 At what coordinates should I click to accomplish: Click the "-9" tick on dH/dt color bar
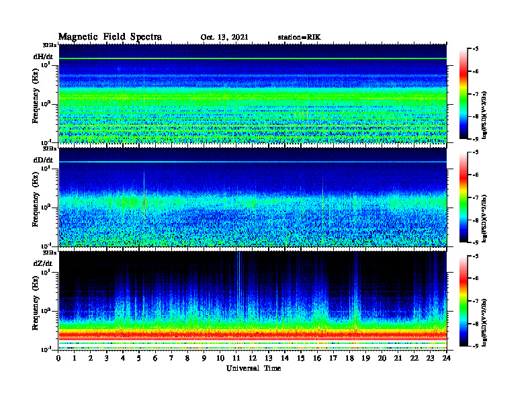pyautogui.click(x=476, y=139)
